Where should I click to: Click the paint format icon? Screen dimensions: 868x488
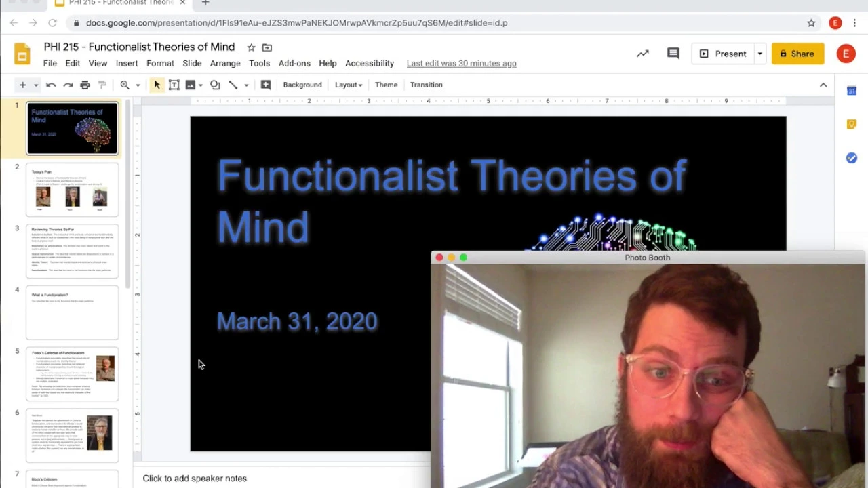point(102,85)
